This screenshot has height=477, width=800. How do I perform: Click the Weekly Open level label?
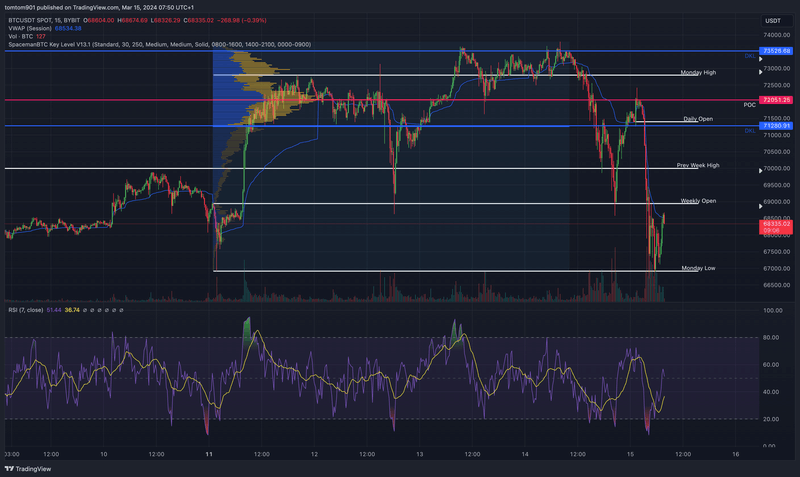click(x=698, y=201)
